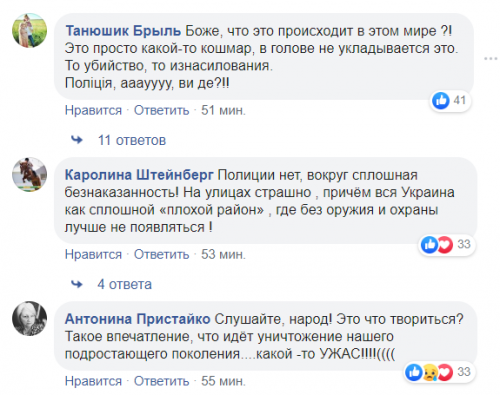Screen dimensions: 500x395
Task: Click like reaction icon on Танюшик Брыль's comment
Action: click(x=441, y=100)
